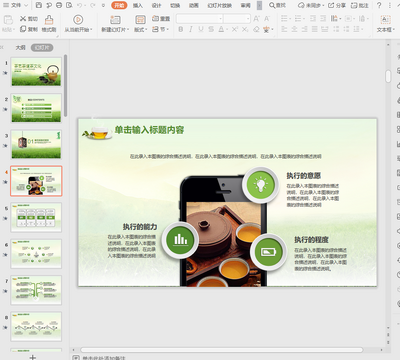
Task: Click the Print icon in quick access toolbar
Action: click(59, 5)
